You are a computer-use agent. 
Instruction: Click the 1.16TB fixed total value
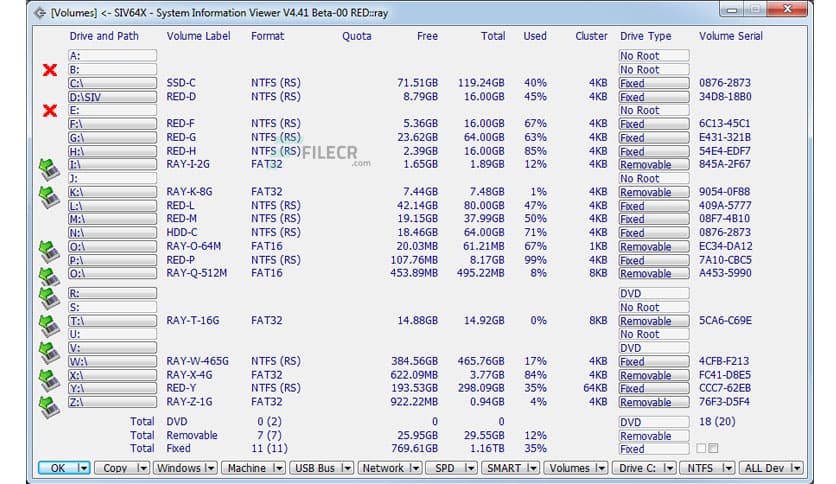click(485, 448)
